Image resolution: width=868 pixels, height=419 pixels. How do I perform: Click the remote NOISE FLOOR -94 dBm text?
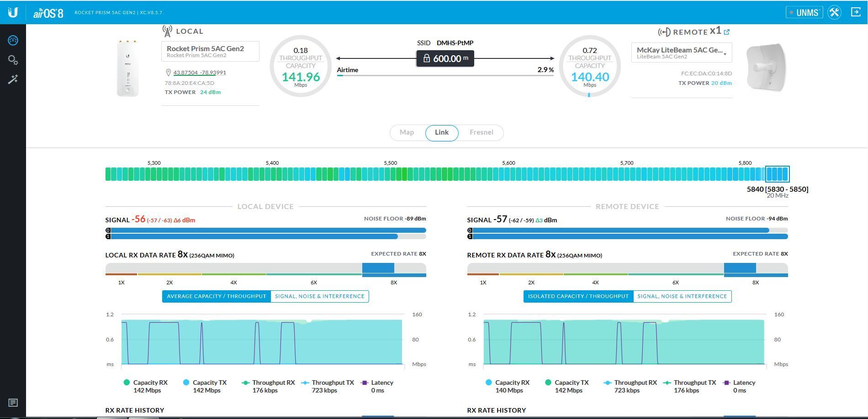[757, 219]
